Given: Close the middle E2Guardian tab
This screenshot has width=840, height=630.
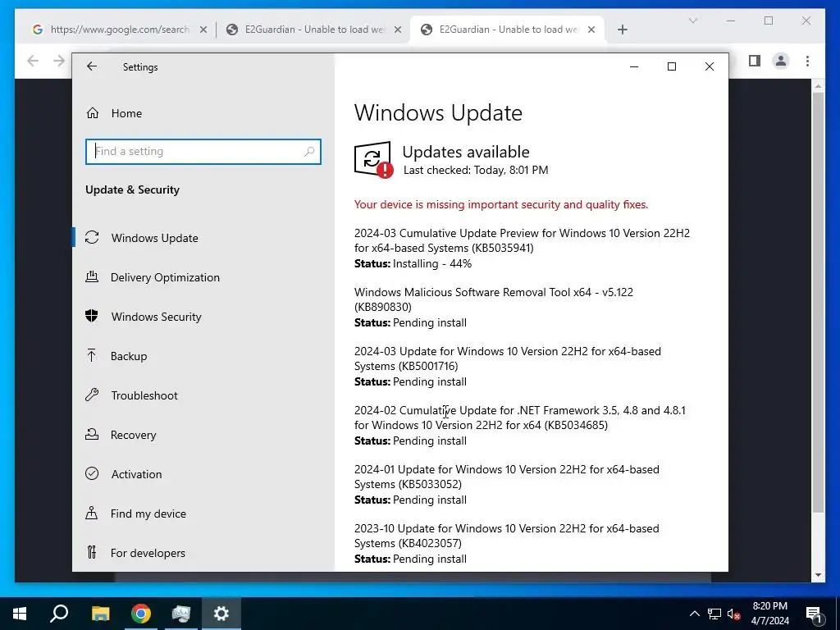Looking at the screenshot, I should [398, 30].
